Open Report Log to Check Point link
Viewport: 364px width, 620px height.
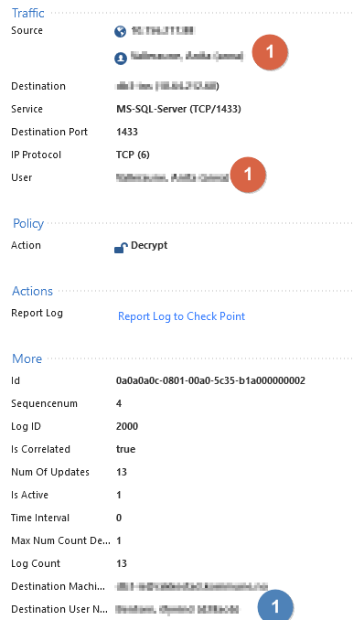pyautogui.click(x=182, y=316)
